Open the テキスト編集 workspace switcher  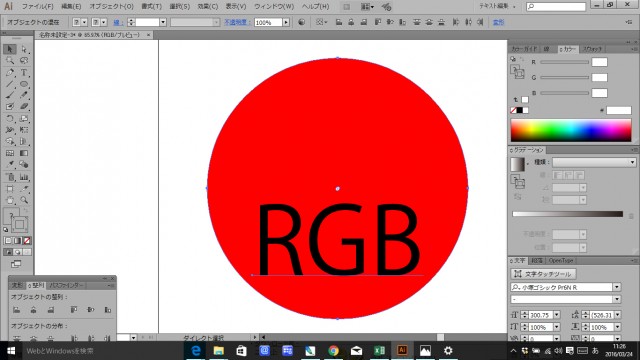497,6
